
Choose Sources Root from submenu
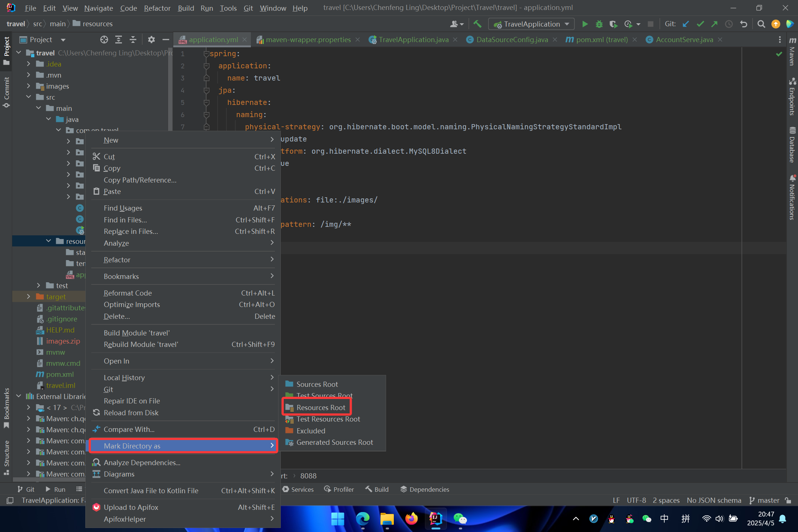click(332, 384)
